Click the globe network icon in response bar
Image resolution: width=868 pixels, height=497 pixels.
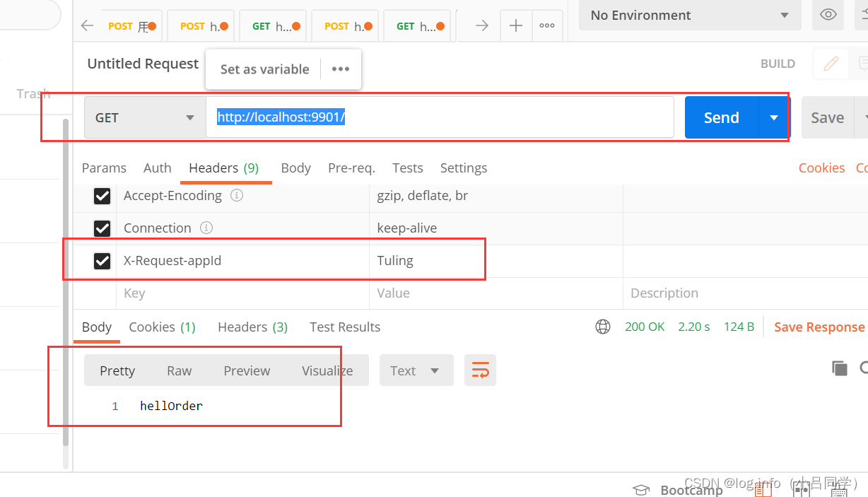pyautogui.click(x=603, y=327)
